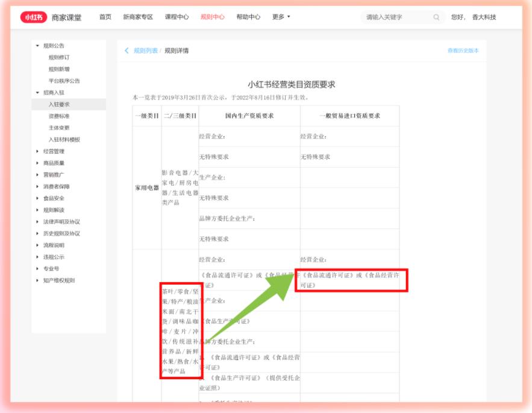Click the 规则列表 breadcrumb link
This screenshot has height=413, width=532.
[146, 51]
